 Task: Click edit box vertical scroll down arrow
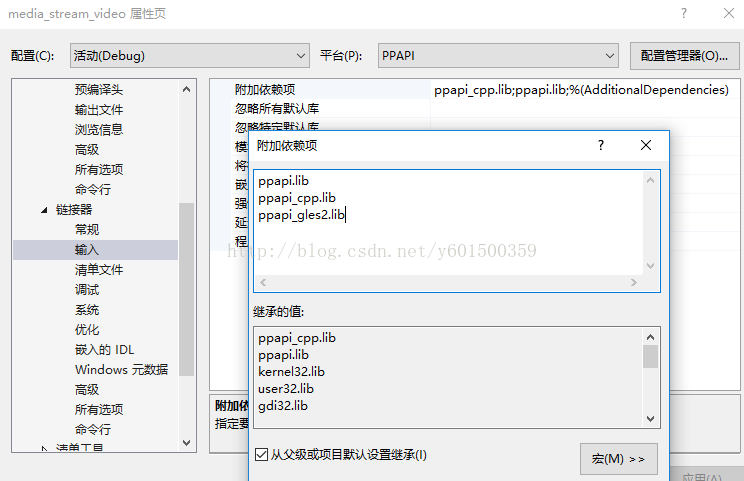tap(651, 266)
